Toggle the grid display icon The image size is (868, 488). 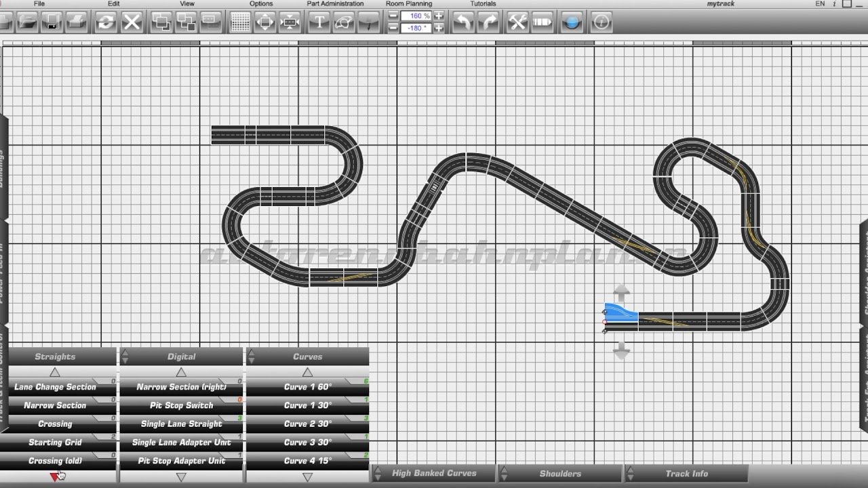(x=240, y=22)
